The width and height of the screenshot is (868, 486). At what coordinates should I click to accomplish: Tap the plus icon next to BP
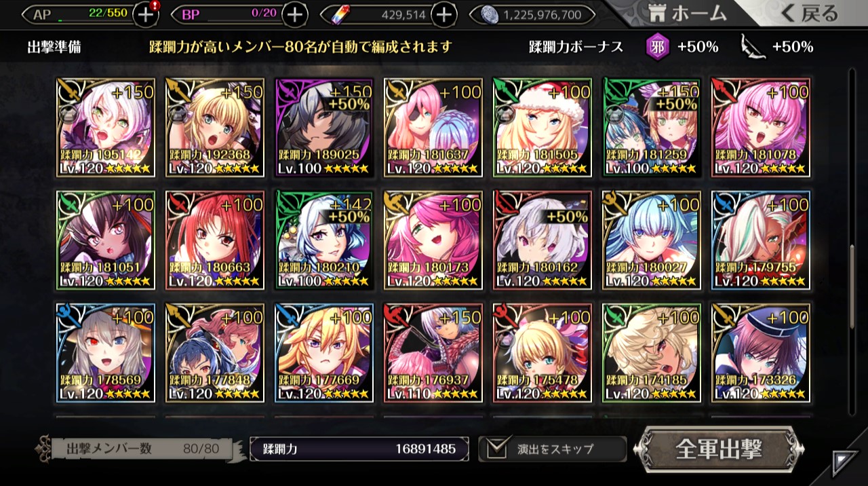coord(294,14)
